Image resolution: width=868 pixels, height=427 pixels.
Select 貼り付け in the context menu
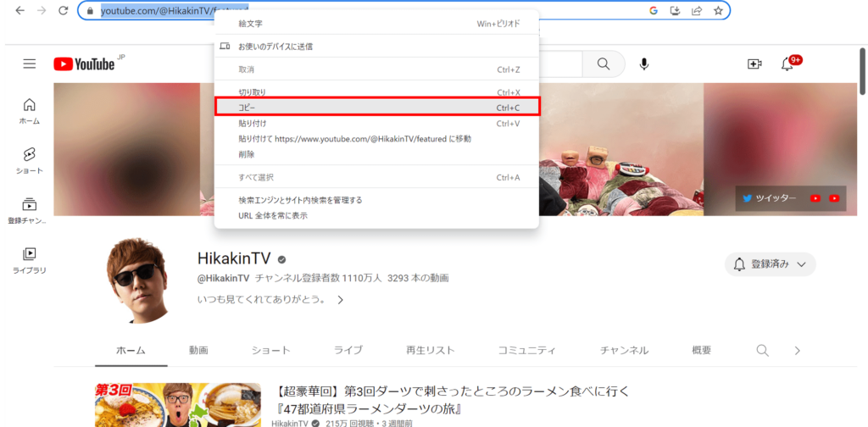pyautogui.click(x=376, y=124)
